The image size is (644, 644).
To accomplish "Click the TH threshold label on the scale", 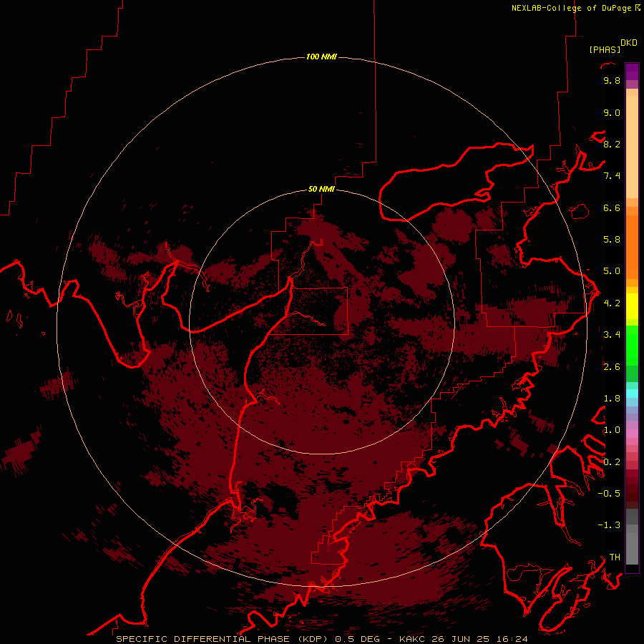I will click(x=615, y=557).
